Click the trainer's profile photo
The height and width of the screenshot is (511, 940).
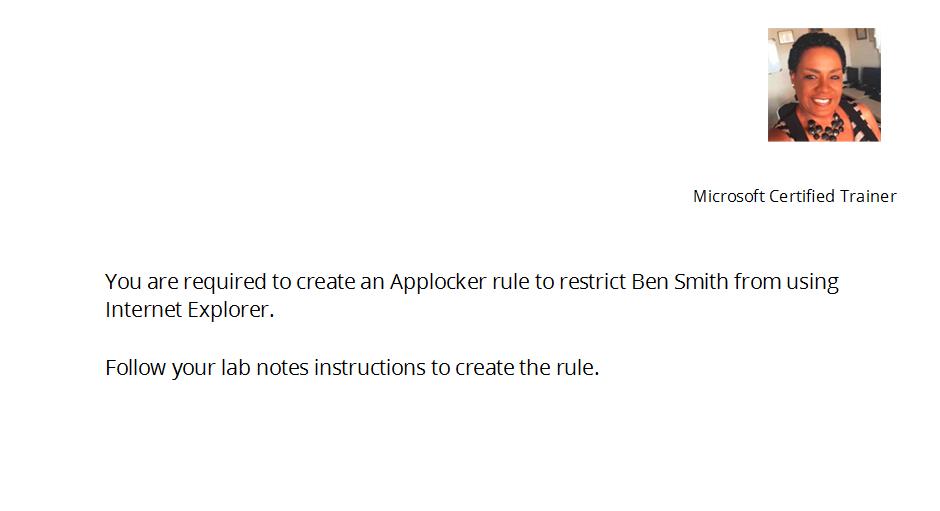click(824, 85)
